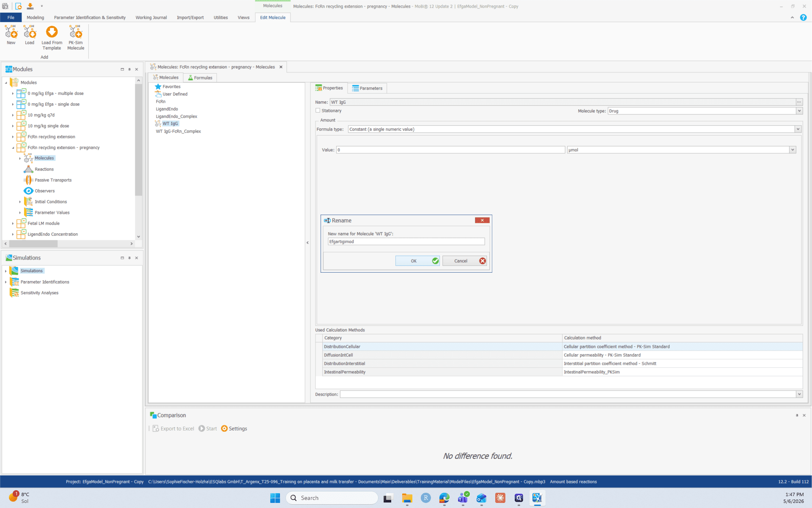812x508 pixels.
Task: Click the Favorites star icon
Action: point(158,86)
